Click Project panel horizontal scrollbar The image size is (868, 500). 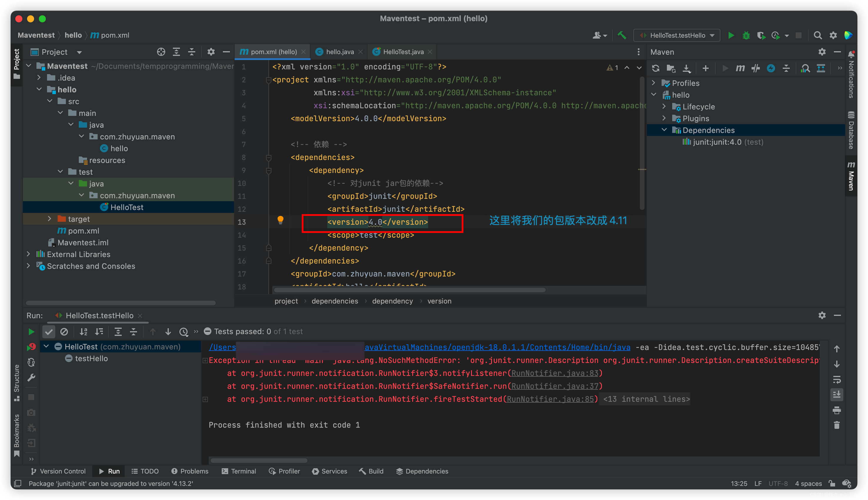(x=121, y=303)
